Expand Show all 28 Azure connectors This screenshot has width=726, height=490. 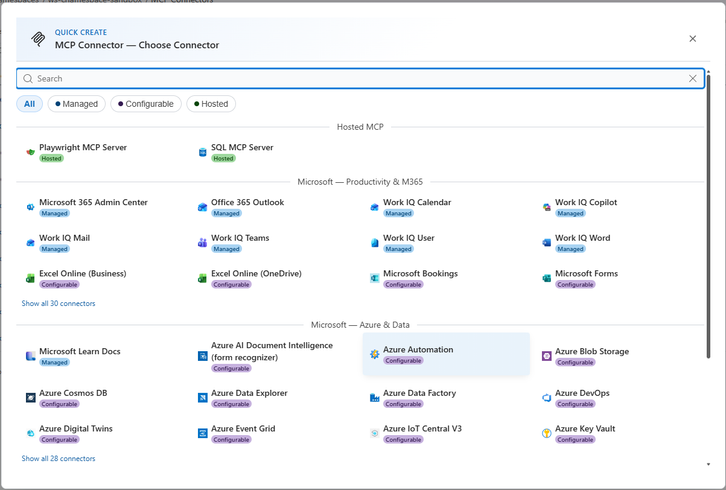(58, 459)
